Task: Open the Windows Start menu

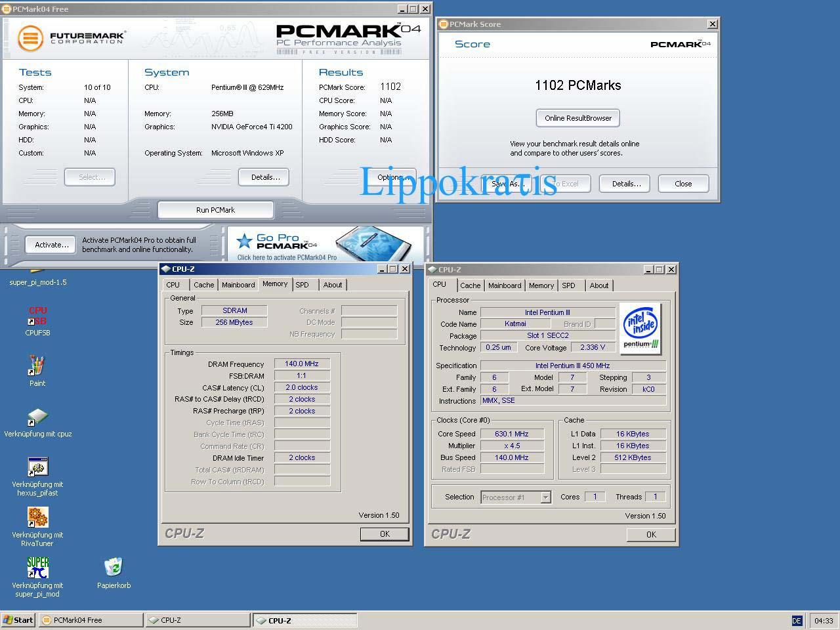Action: [x=18, y=620]
